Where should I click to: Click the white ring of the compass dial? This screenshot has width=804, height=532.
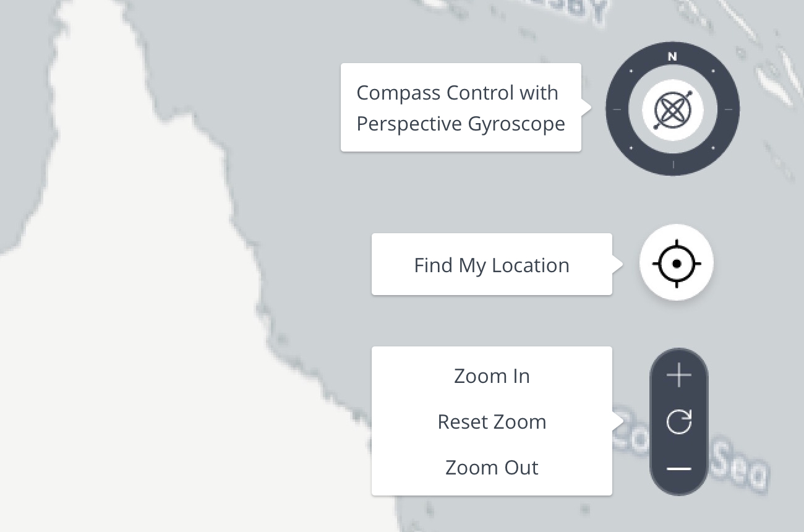672,74
